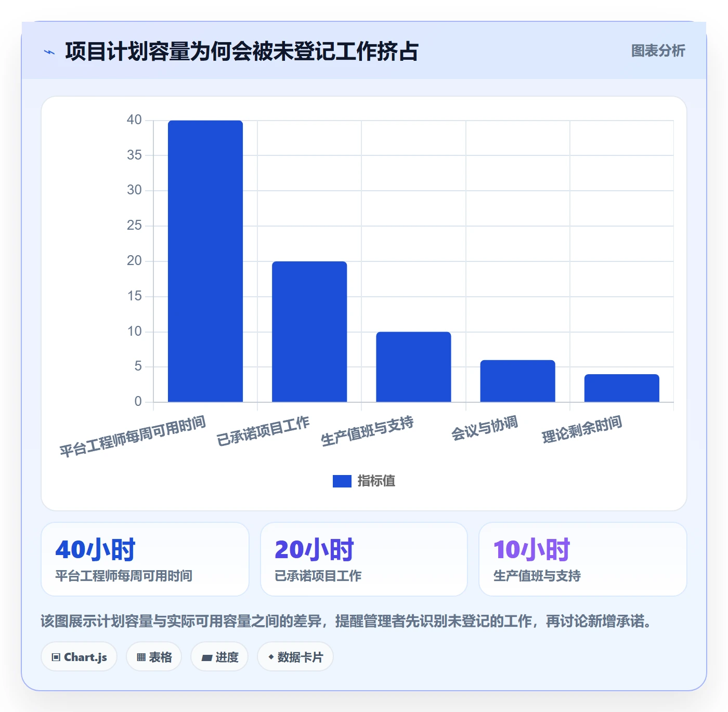Click the 指标值 legend label

pyautogui.click(x=376, y=481)
